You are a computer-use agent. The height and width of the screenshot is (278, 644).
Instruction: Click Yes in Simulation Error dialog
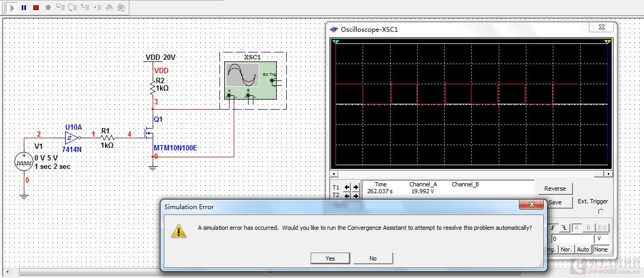click(x=330, y=258)
